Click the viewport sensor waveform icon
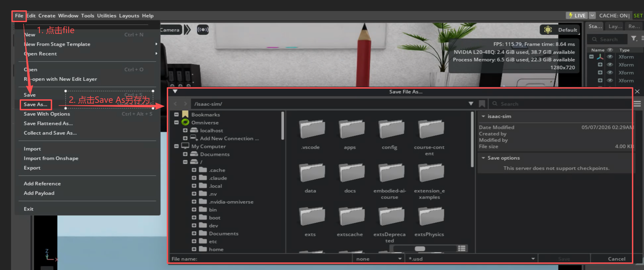 click(203, 30)
